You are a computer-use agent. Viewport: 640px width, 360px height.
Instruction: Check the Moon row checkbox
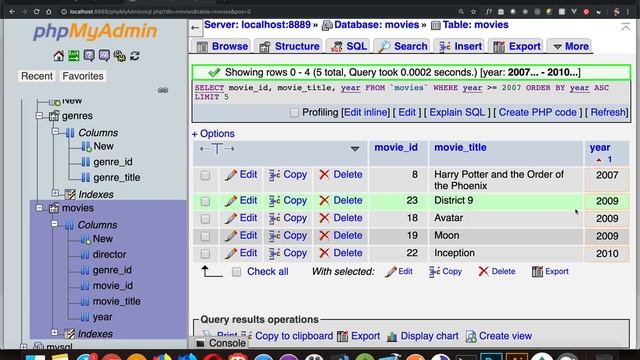coord(205,236)
